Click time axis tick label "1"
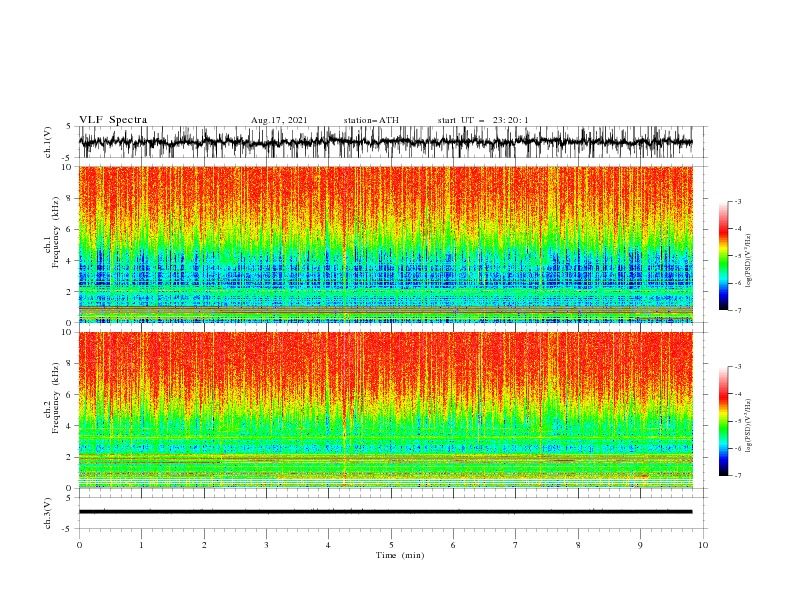The width and height of the screenshot is (792, 612). coord(141,545)
